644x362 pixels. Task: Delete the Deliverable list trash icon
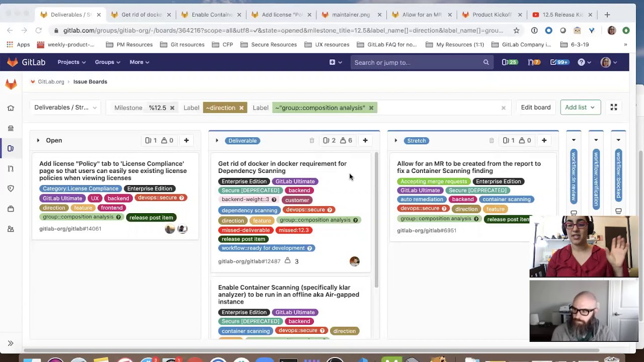pyautogui.click(x=312, y=141)
